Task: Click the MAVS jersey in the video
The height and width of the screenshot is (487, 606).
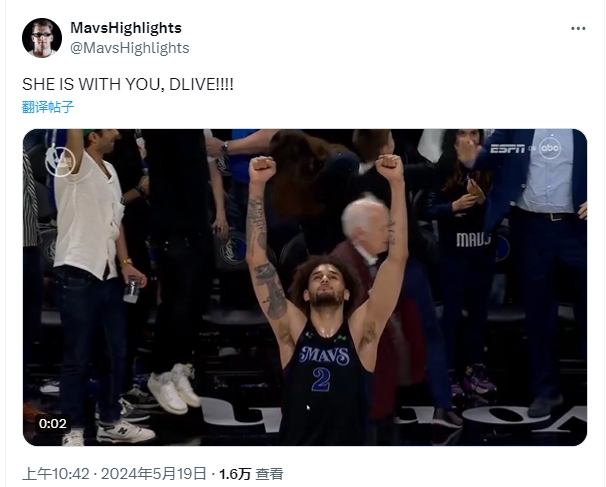Action: tap(325, 381)
